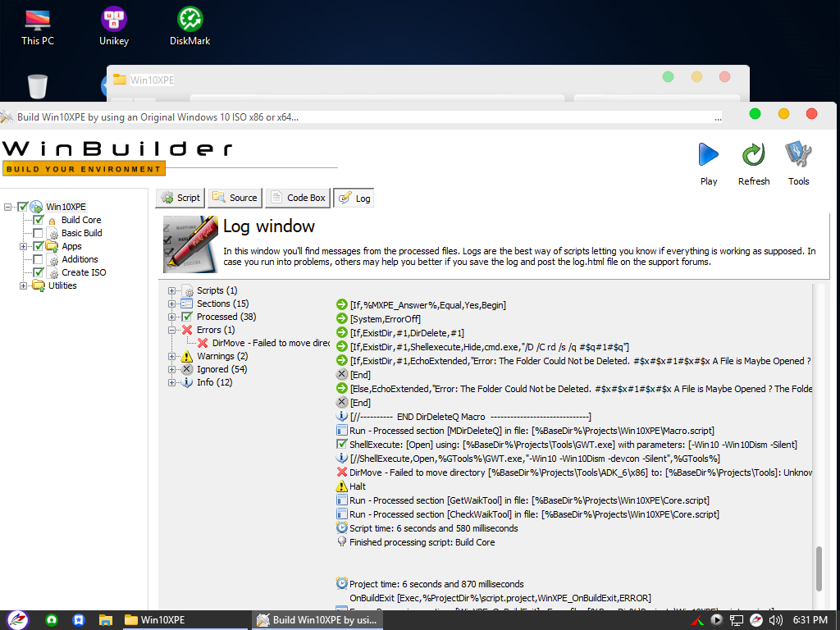This screenshot has height=630, width=840.
Task: Collapse the Errors (1) log node
Action: (x=171, y=330)
